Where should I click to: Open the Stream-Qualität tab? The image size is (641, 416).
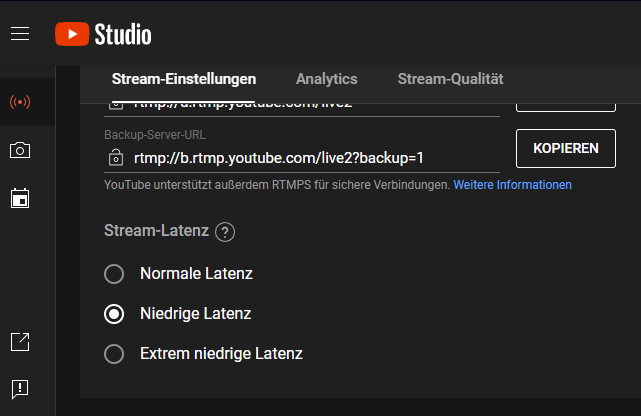tap(450, 79)
